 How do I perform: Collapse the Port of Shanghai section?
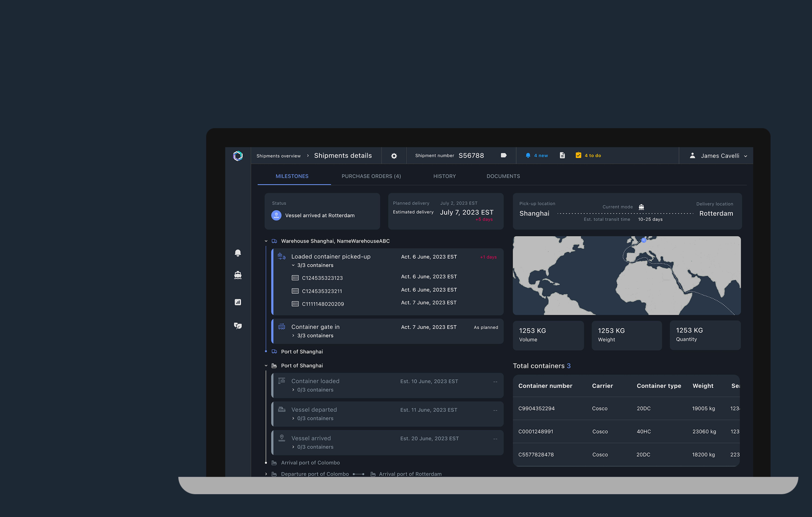point(266,366)
